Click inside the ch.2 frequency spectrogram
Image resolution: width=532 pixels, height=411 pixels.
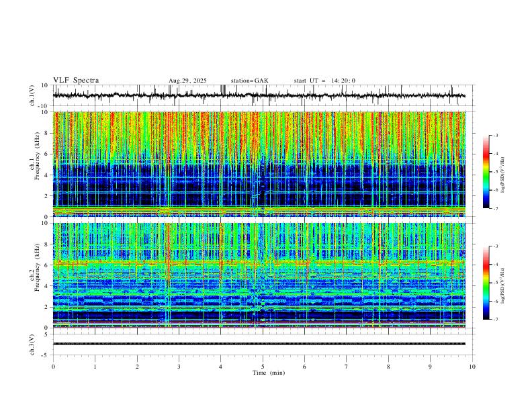259,275
